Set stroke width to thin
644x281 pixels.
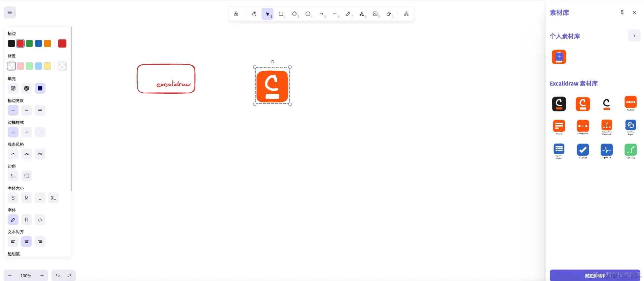pos(13,110)
